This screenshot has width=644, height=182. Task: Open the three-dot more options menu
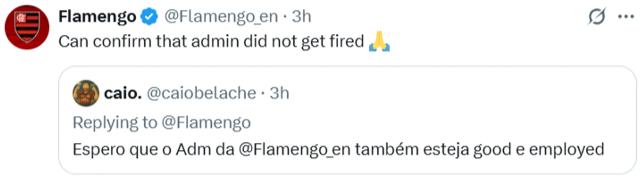point(625,17)
